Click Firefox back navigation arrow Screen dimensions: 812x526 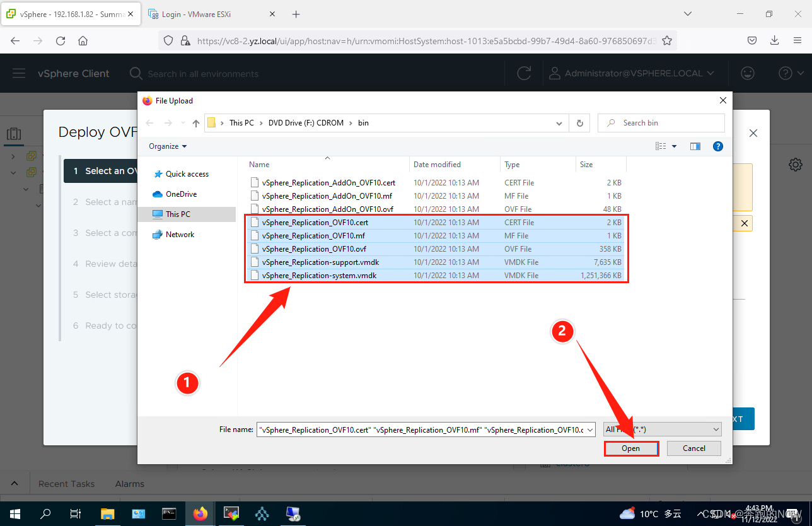click(x=15, y=40)
